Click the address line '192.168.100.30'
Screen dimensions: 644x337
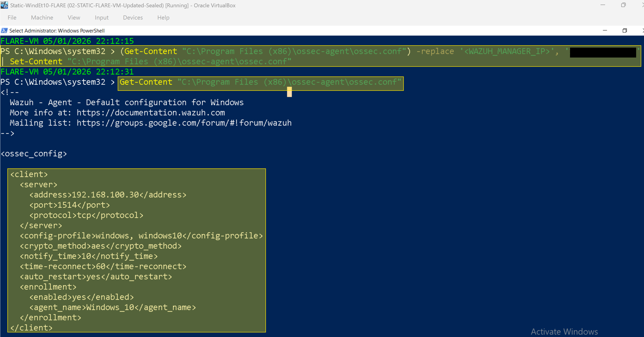[x=108, y=194]
